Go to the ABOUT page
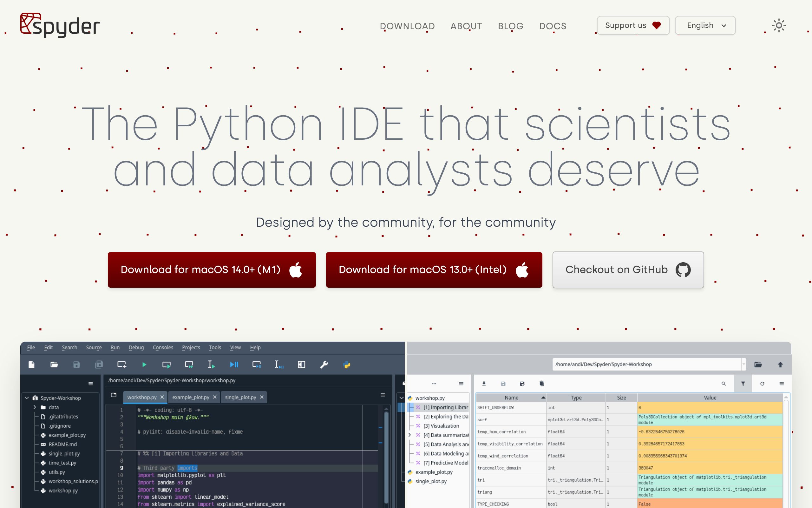 click(x=466, y=26)
